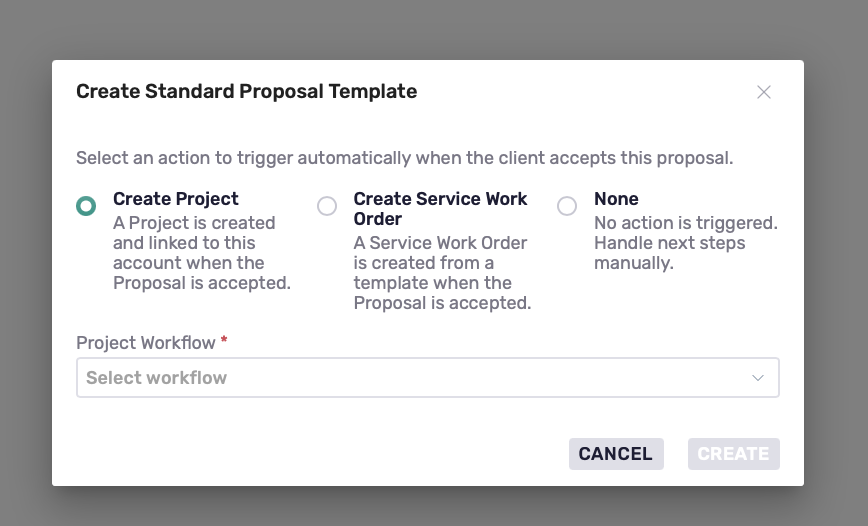Screen dimensions: 868x526
Task: Click the 'Create Project' option heading
Action: 175,199
